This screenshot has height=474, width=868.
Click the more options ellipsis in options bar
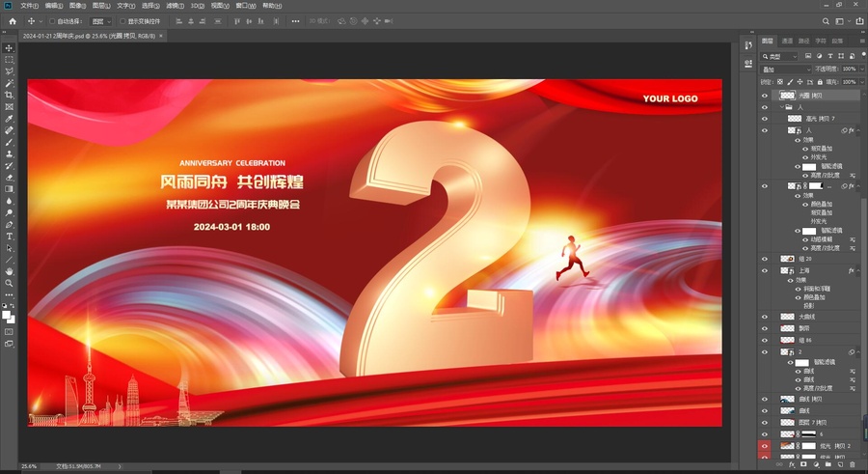[x=296, y=21]
